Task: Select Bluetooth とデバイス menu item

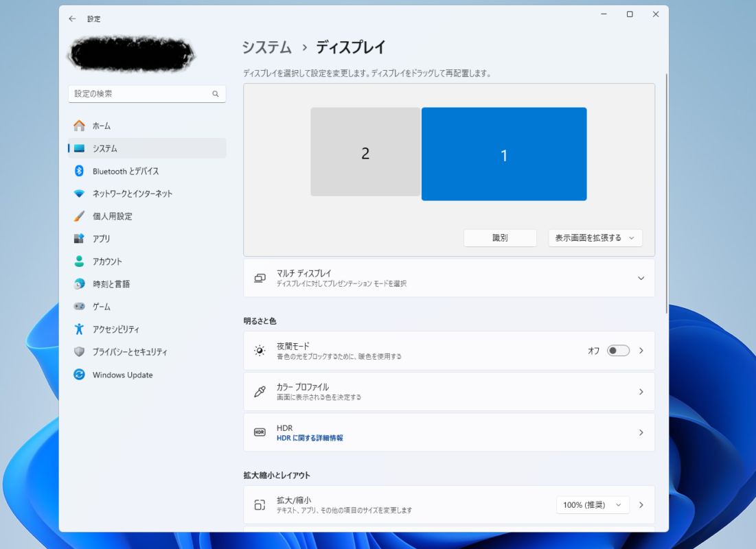Action: pyautogui.click(x=147, y=171)
